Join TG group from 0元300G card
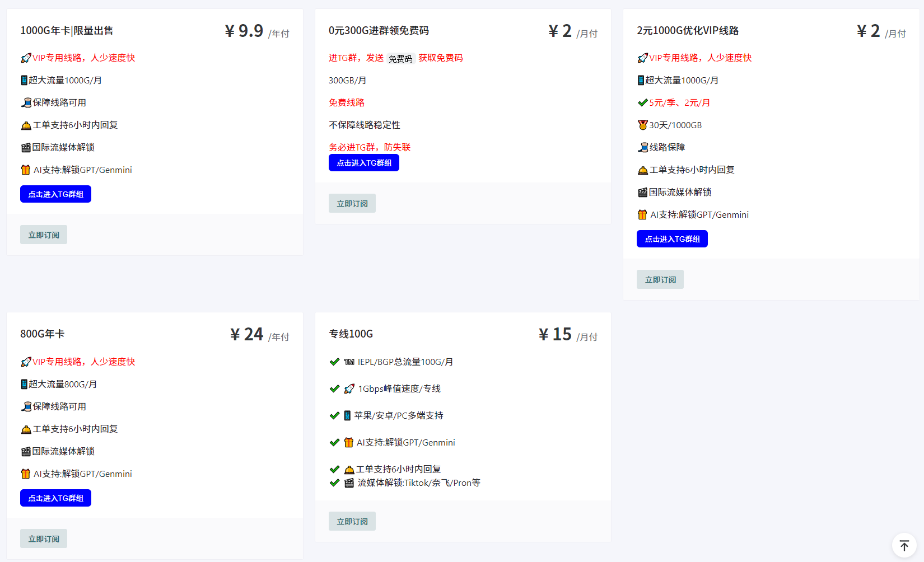Image resolution: width=924 pixels, height=562 pixels. (364, 163)
